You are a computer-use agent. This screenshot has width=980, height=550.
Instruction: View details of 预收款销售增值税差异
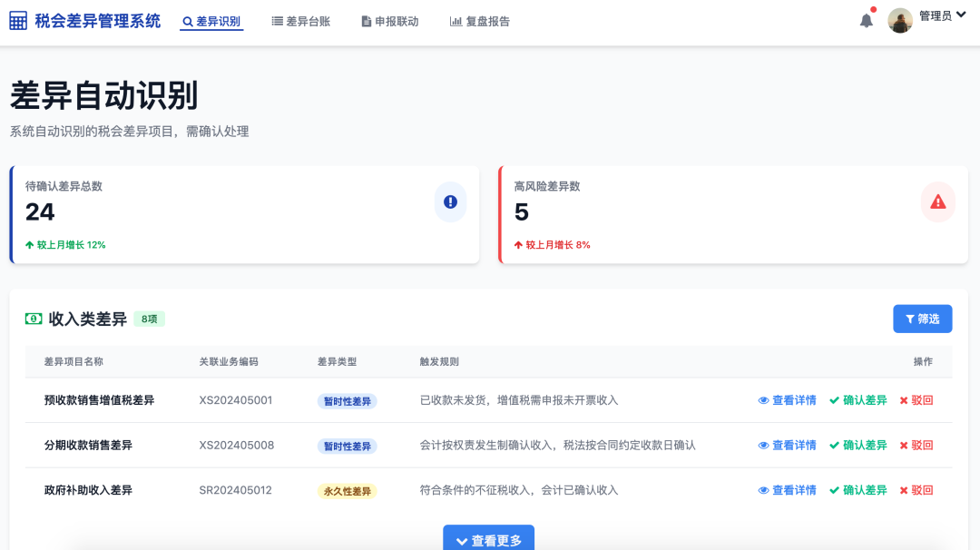tap(788, 400)
